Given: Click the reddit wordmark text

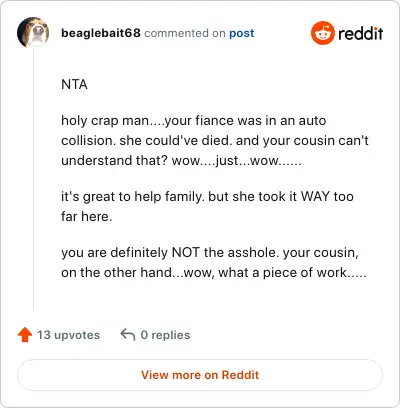Looking at the screenshot, I should [360, 33].
